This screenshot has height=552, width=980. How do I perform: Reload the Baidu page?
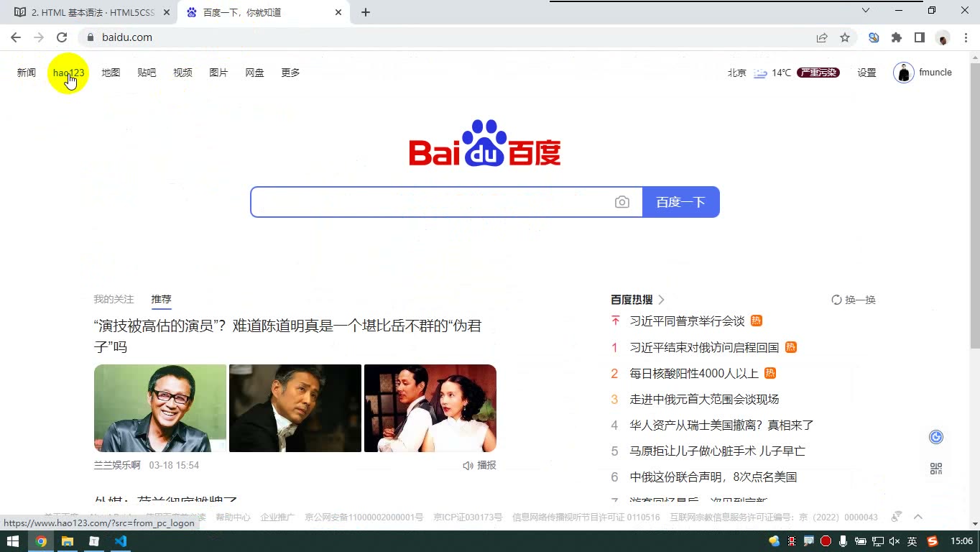point(62,37)
